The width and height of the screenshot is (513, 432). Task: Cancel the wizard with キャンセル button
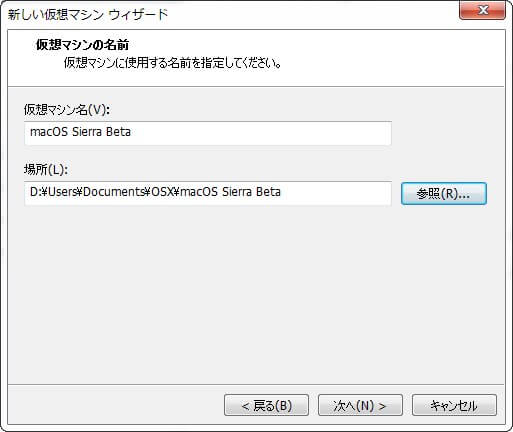[454, 405]
